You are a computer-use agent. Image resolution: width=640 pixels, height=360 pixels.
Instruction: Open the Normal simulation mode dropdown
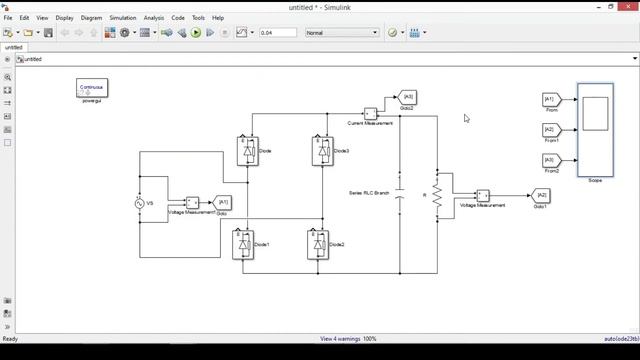click(342, 33)
